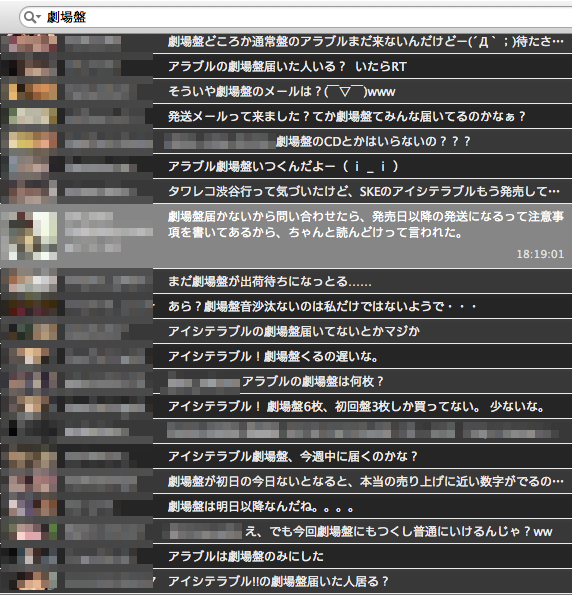Select the tweet アイシテラブルの劇場盤届いてないとかマジか
The width and height of the screenshot is (572, 595).
(x=286, y=331)
